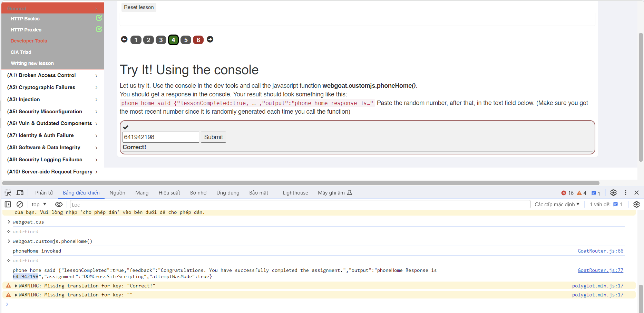Clear the console with the ban icon
Viewport: 644px width, 313px height.
[x=20, y=205]
